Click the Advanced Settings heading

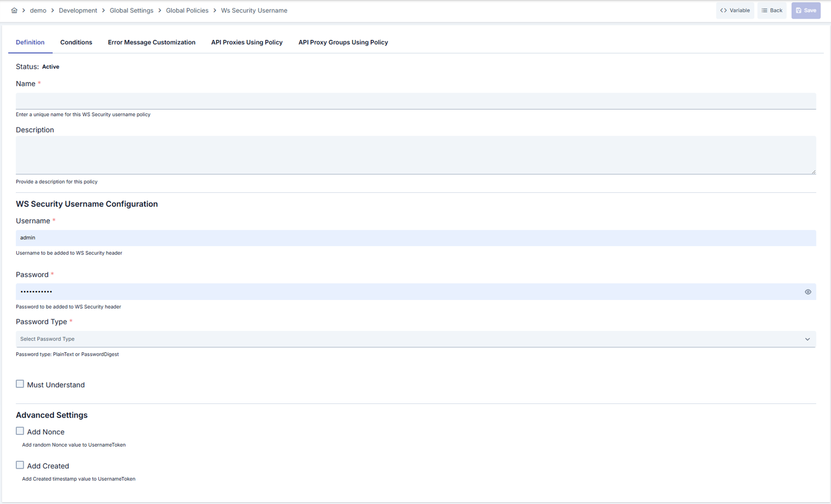click(x=52, y=415)
